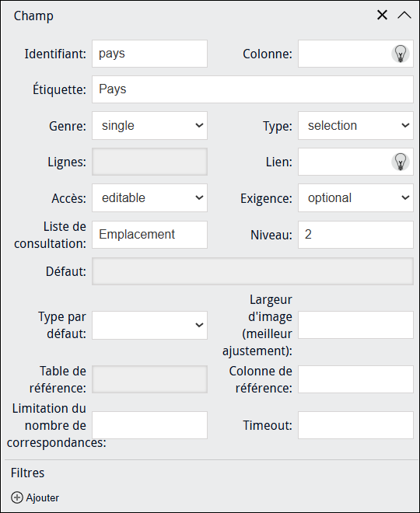Close the Champ panel with X icon
The width and height of the screenshot is (420, 513).
click(x=382, y=15)
